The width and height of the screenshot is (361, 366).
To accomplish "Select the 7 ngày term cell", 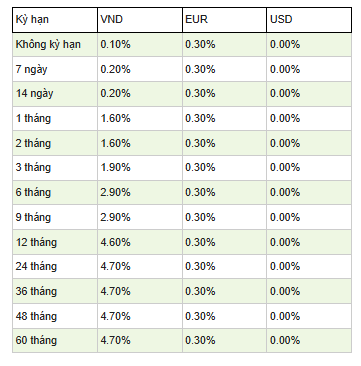I will tap(55, 69).
